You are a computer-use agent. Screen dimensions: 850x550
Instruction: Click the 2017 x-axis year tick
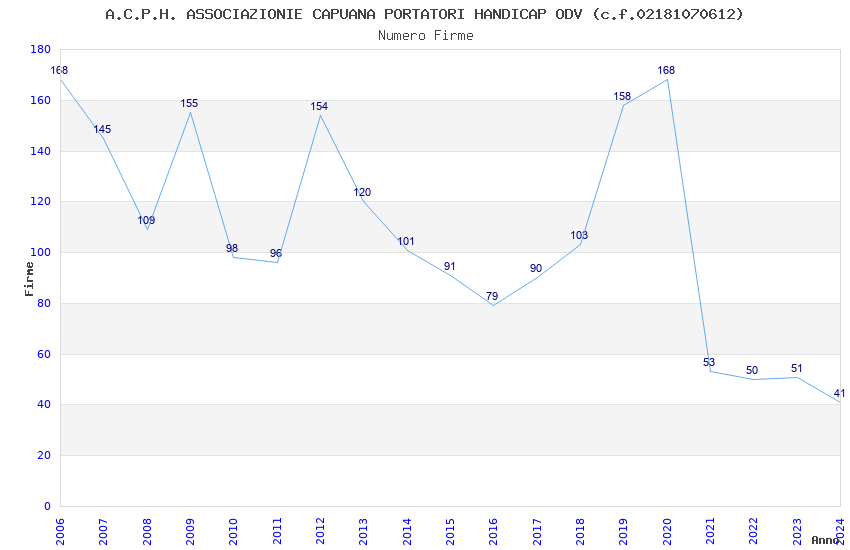(537, 531)
